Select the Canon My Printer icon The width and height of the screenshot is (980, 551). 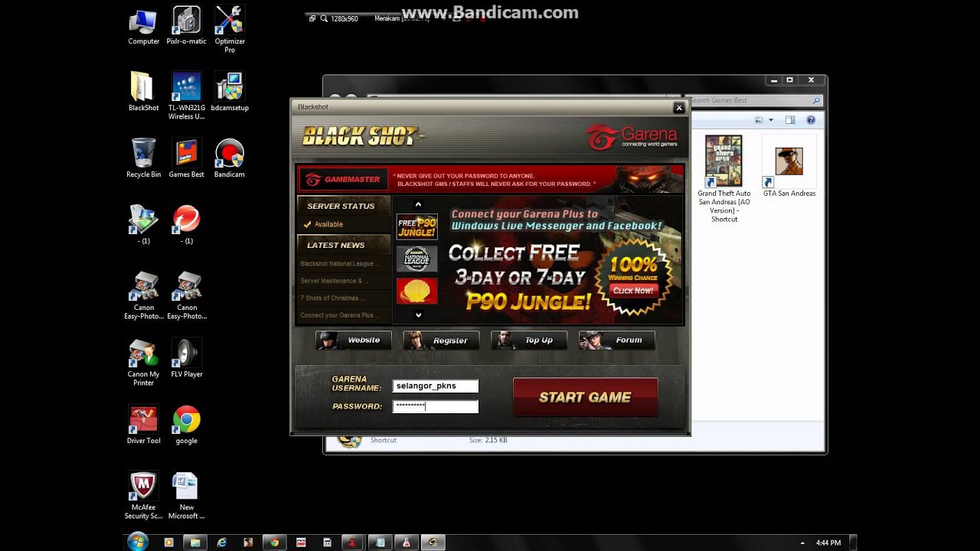(143, 363)
